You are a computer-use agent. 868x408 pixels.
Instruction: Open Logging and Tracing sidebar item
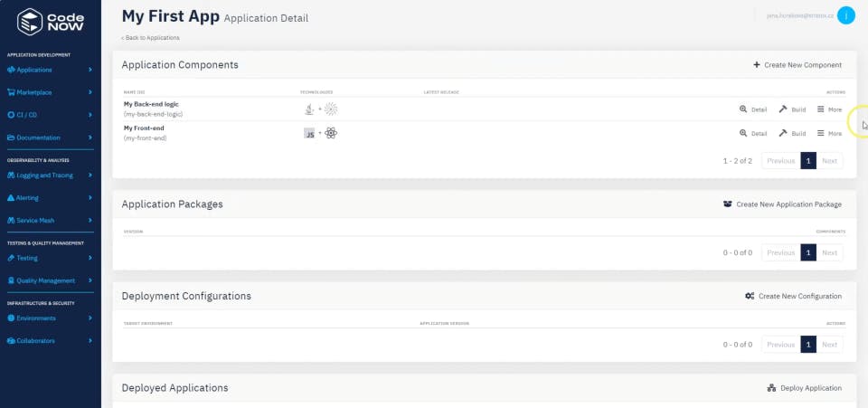click(44, 176)
